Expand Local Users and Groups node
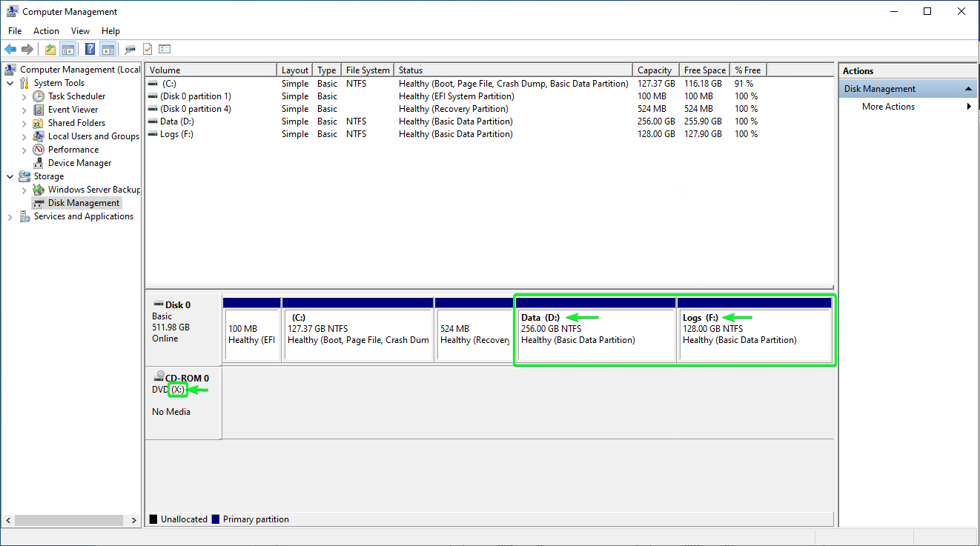 [24, 136]
